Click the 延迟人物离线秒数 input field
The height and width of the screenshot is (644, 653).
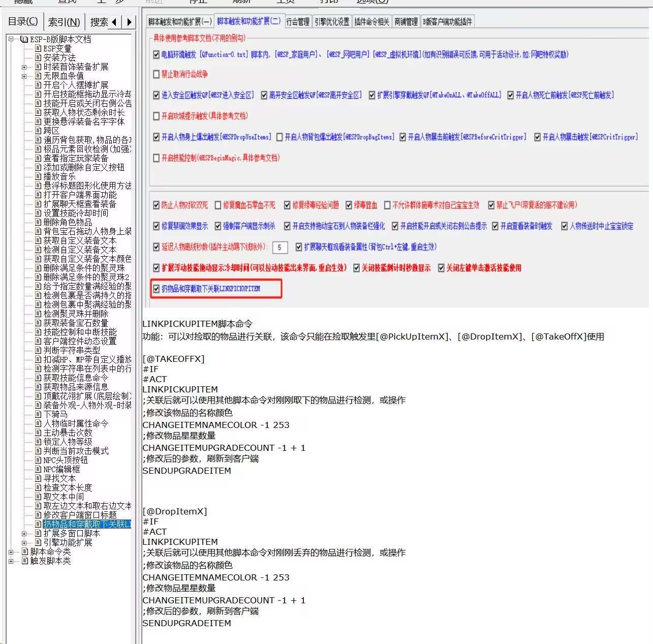click(280, 248)
